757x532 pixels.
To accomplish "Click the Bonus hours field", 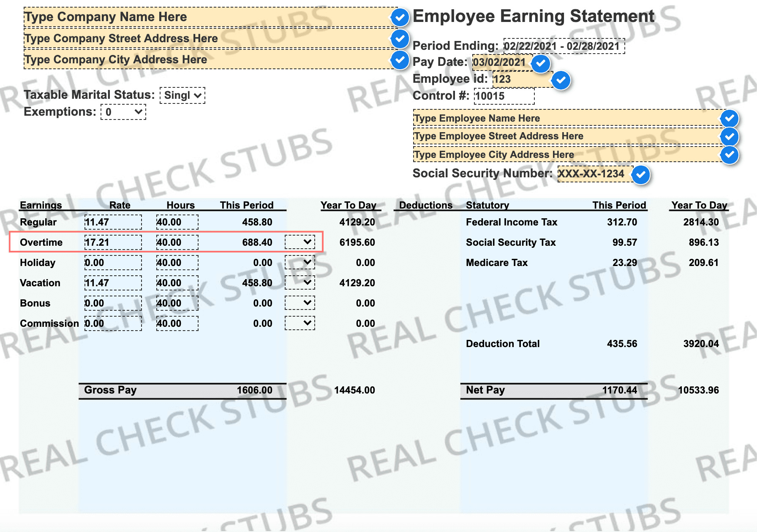I will click(177, 303).
